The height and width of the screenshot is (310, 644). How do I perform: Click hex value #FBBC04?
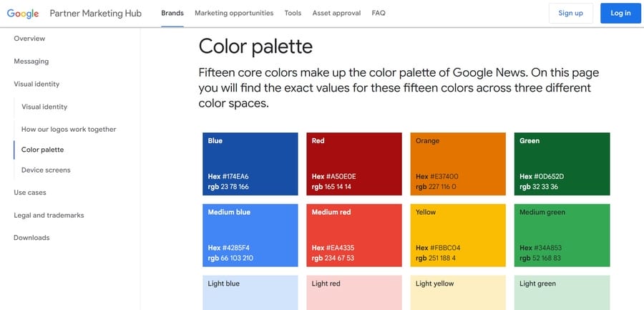click(445, 248)
